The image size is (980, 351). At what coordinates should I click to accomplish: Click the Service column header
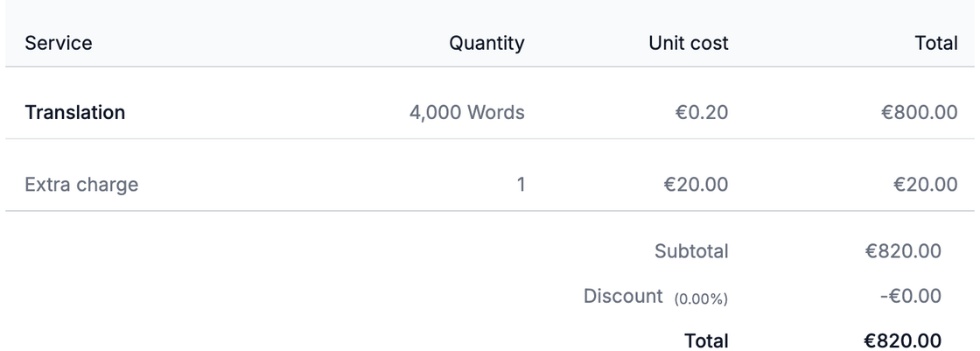58,43
